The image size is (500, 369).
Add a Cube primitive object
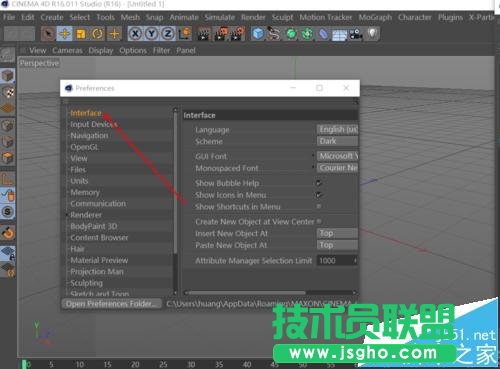258,34
